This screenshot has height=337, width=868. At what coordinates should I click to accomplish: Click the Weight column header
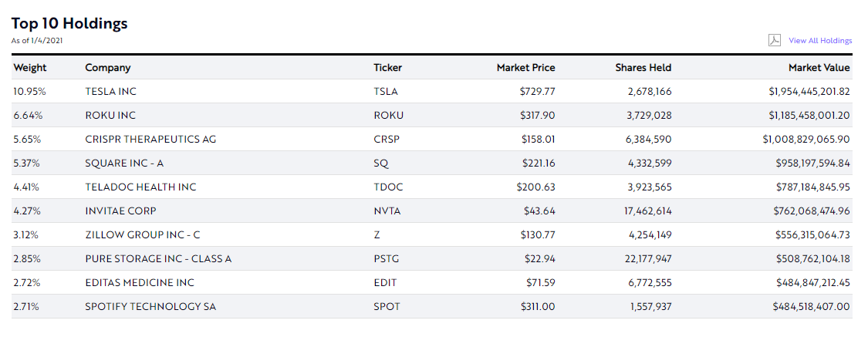tap(30, 68)
